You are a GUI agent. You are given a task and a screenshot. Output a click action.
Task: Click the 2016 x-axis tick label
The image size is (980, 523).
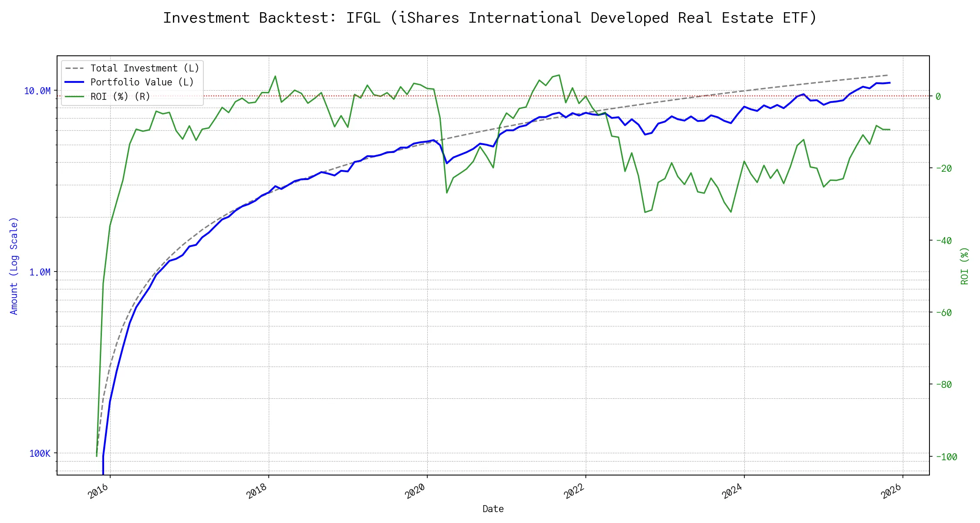pos(98,492)
